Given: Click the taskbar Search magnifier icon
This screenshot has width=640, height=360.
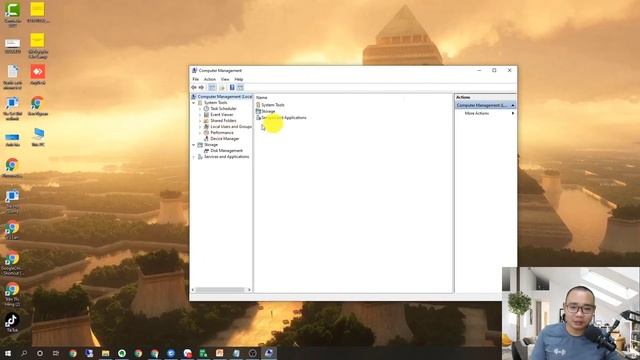Looking at the screenshot, I should tap(24, 353).
